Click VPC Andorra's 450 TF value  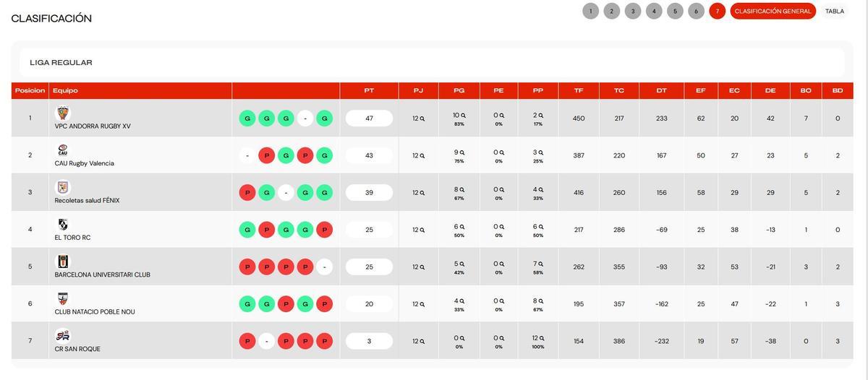point(579,118)
